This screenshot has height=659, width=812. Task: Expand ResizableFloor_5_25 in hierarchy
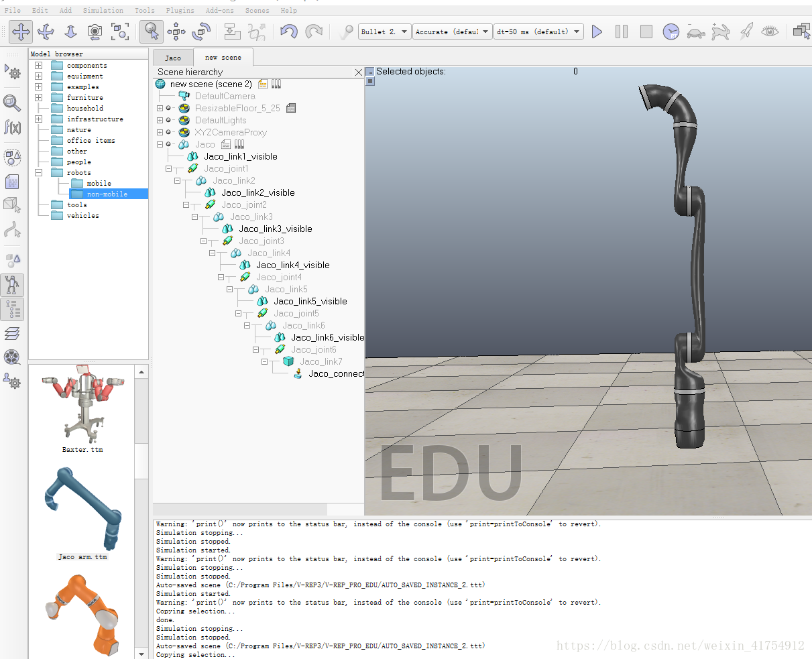(160, 108)
